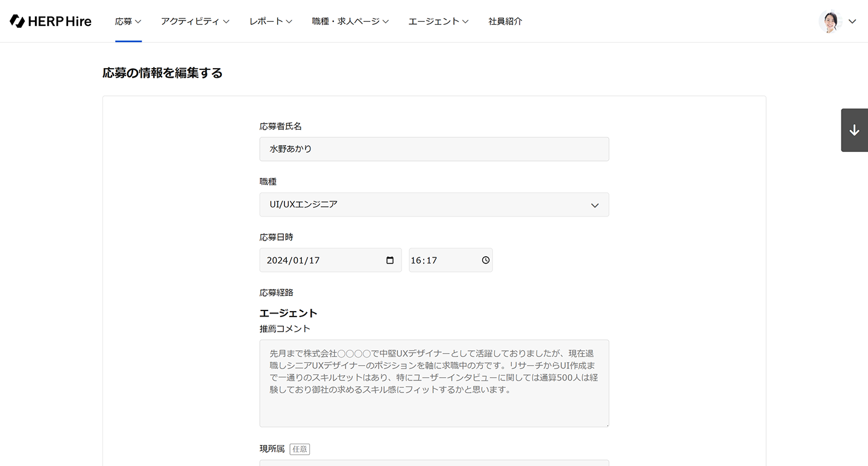
Task: Focus the 応募者氏名 field with 水野あかり
Action: tap(434, 149)
